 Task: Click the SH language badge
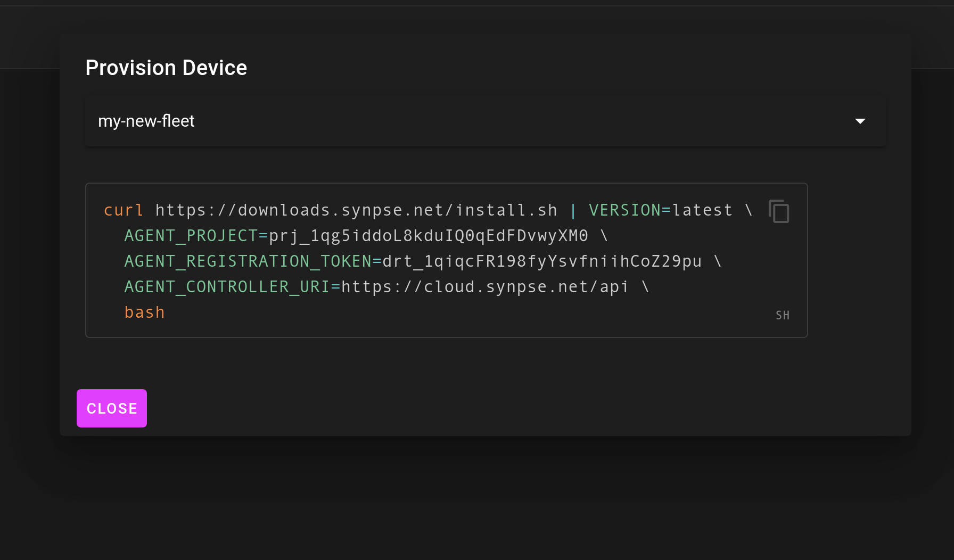[x=783, y=315]
